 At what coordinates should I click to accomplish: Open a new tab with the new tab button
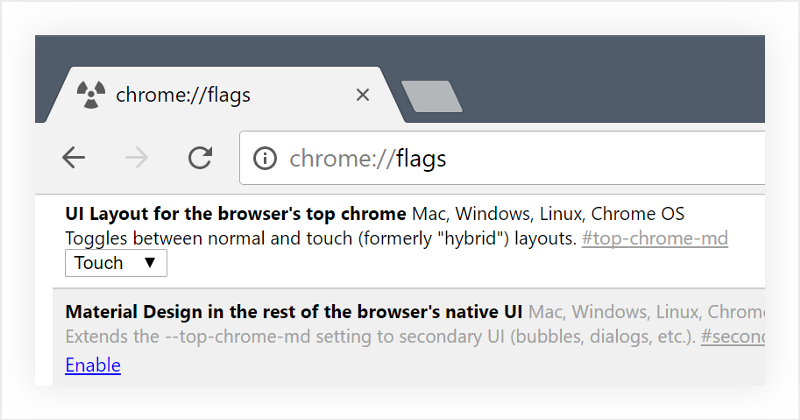pyautogui.click(x=431, y=96)
